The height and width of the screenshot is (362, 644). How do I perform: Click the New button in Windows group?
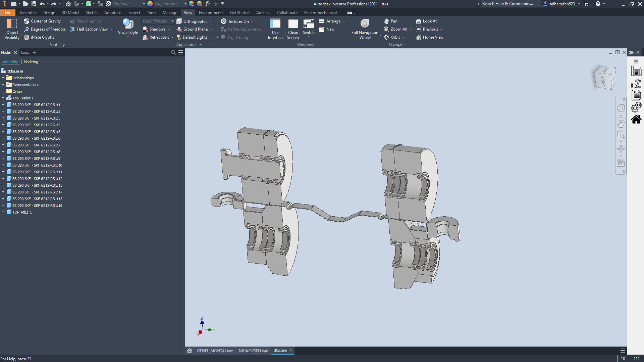(327, 29)
